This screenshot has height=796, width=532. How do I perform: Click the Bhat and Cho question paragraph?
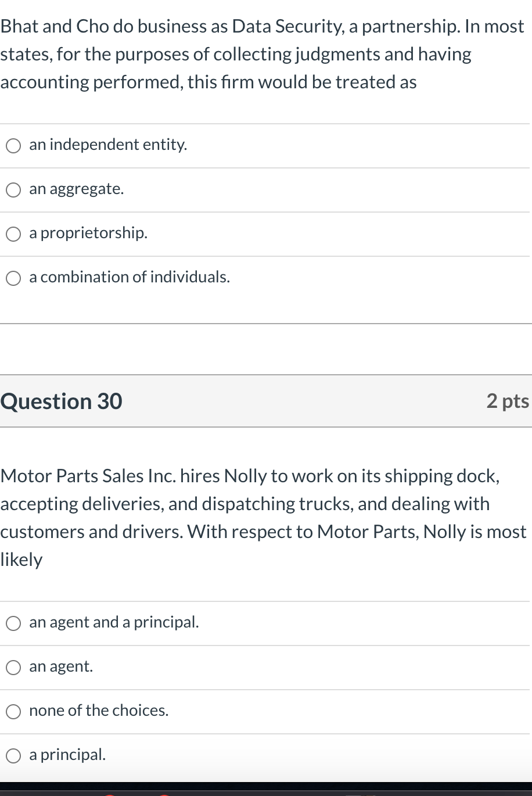tap(261, 54)
